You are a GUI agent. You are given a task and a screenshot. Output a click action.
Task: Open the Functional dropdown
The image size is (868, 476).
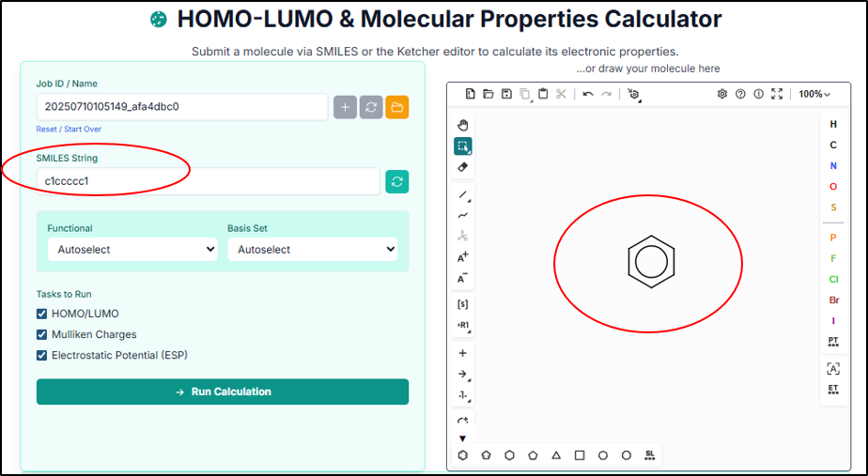pyautogui.click(x=132, y=250)
